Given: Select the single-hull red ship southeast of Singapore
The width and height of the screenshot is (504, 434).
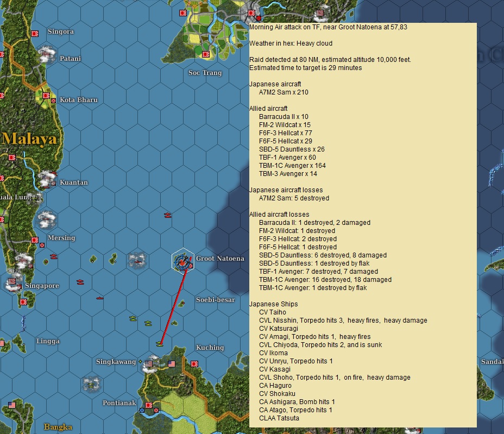Looking at the screenshot, I should coord(100,298).
